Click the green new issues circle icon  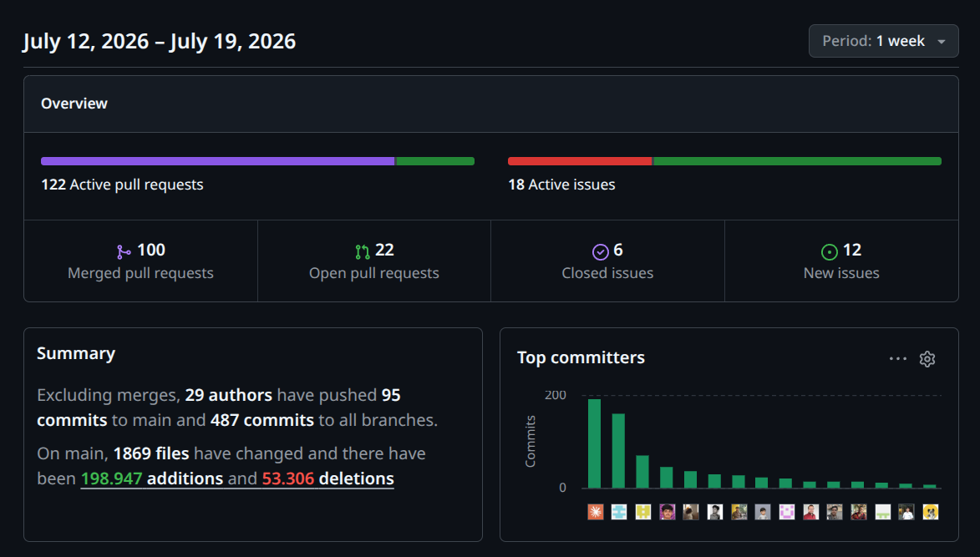[x=829, y=251]
